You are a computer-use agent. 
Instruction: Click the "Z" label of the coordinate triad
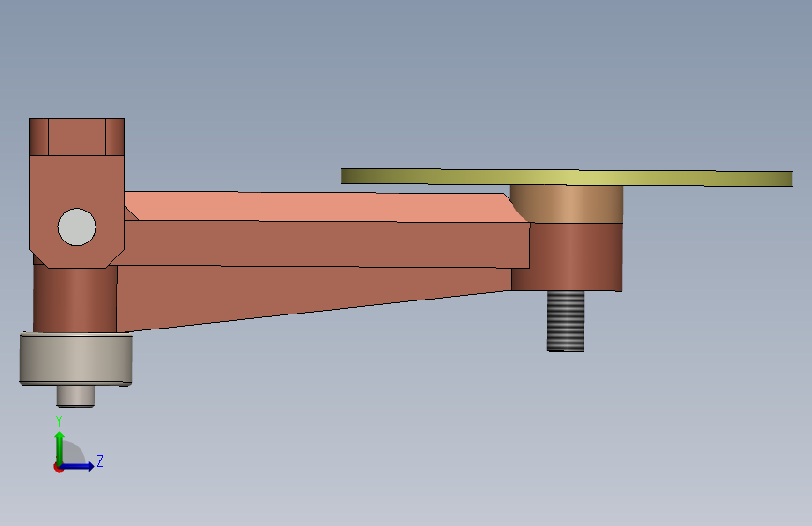[100, 460]
